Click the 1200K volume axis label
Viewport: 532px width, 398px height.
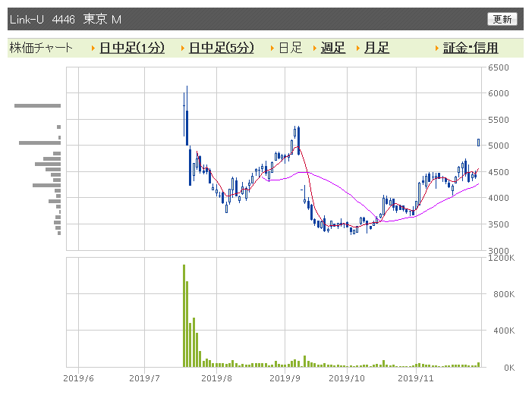pyautogui.click(x=501, y=258)
